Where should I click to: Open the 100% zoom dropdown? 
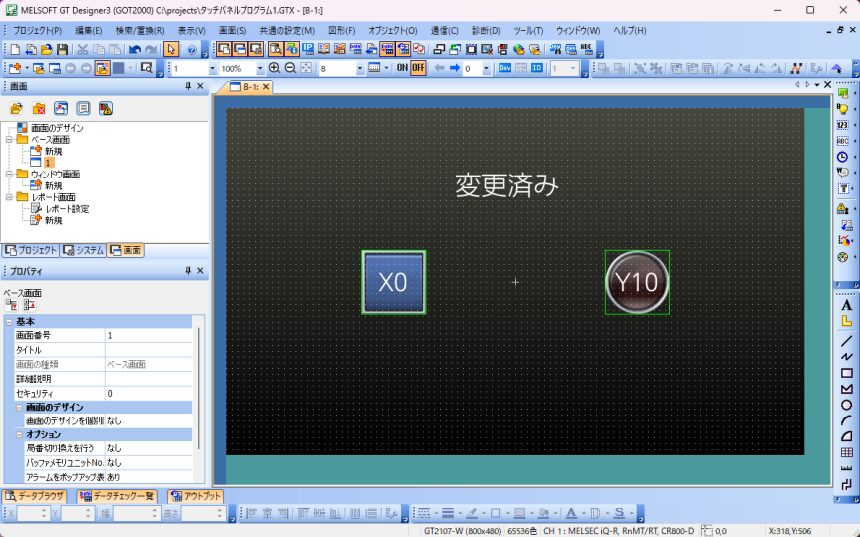(260, 68)
